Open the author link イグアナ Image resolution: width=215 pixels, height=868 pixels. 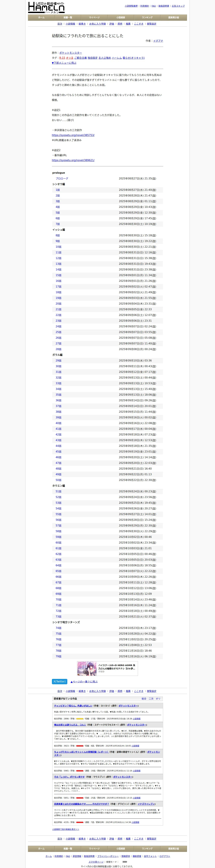click(x=158, y=41)
